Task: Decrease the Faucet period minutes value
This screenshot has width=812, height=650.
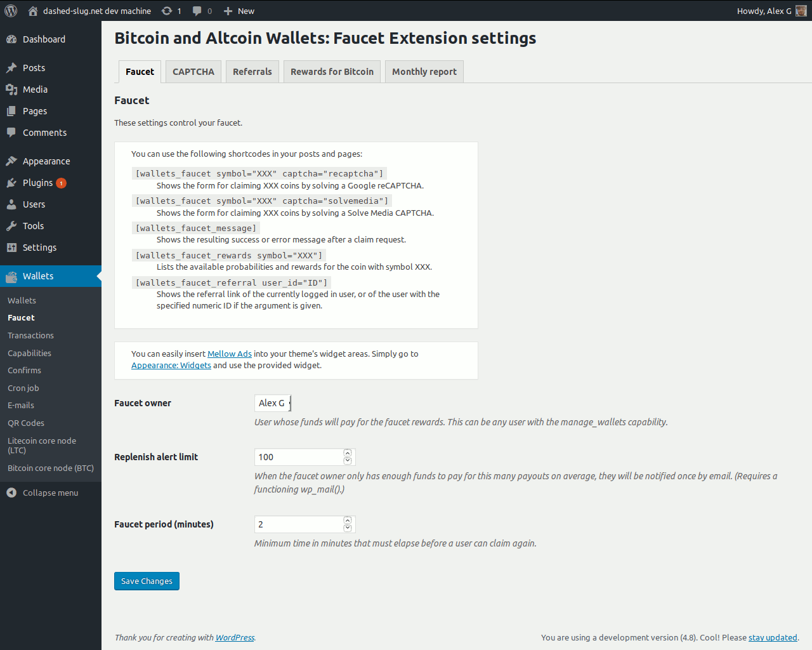Action: pyautogui.click(x=348, y=528)
